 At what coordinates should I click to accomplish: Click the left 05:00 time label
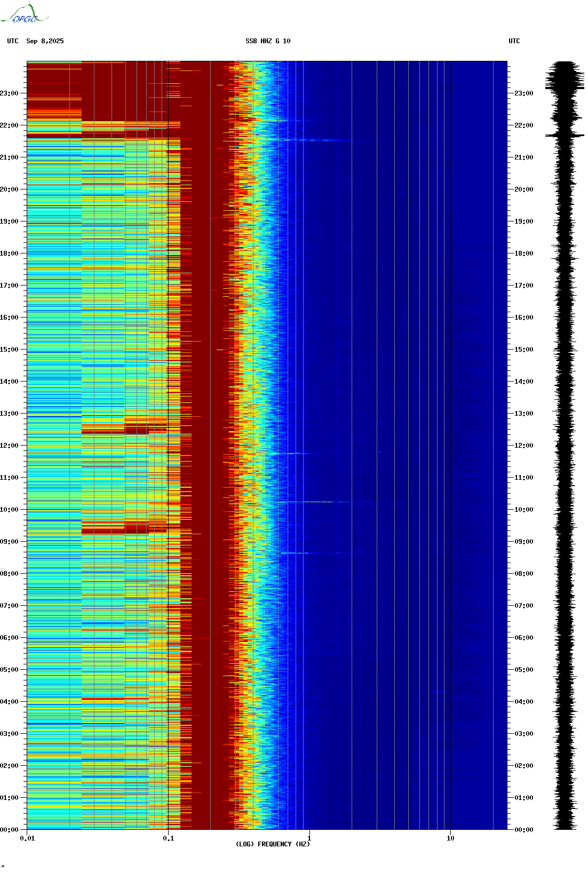[x=9, y=670]
